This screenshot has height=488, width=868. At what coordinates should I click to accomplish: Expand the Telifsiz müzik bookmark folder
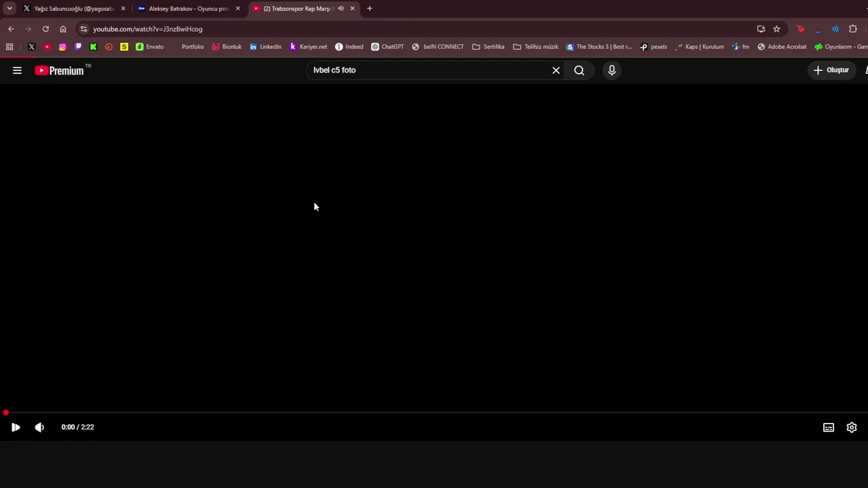tap(536, 47)
